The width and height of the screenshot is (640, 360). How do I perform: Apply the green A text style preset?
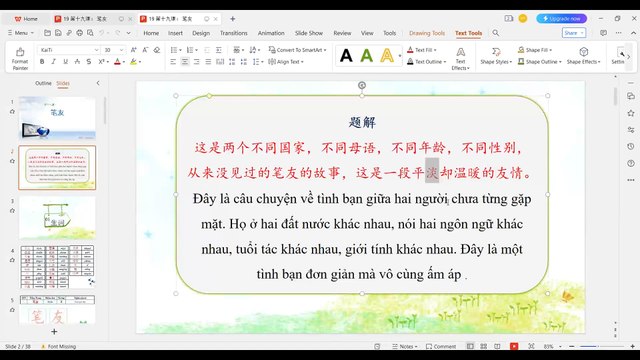pyautogui.click(x=367, y=55)
